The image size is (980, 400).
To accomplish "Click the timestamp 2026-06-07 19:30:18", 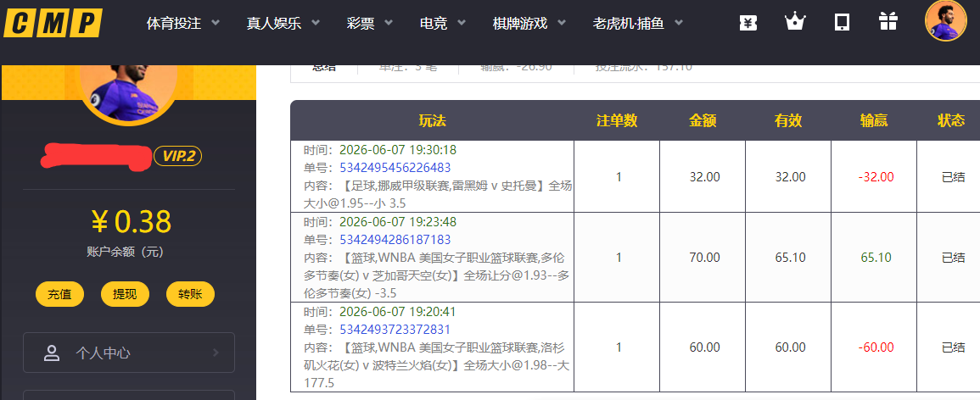I will (x=397, y=150).
